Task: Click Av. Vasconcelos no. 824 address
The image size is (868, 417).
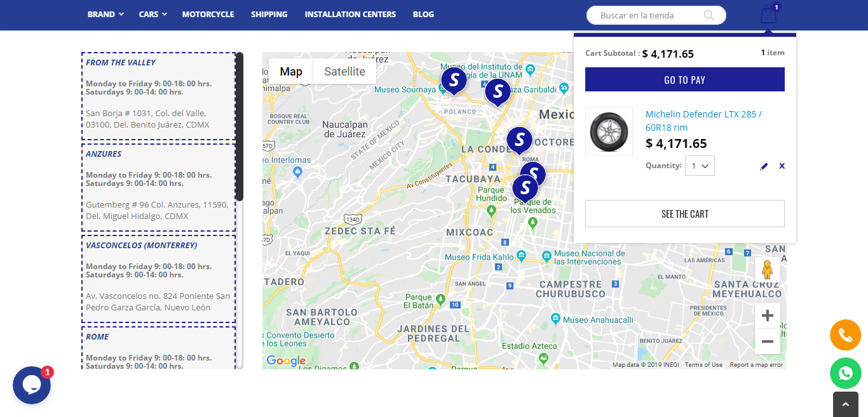Action: click(158, 301)
